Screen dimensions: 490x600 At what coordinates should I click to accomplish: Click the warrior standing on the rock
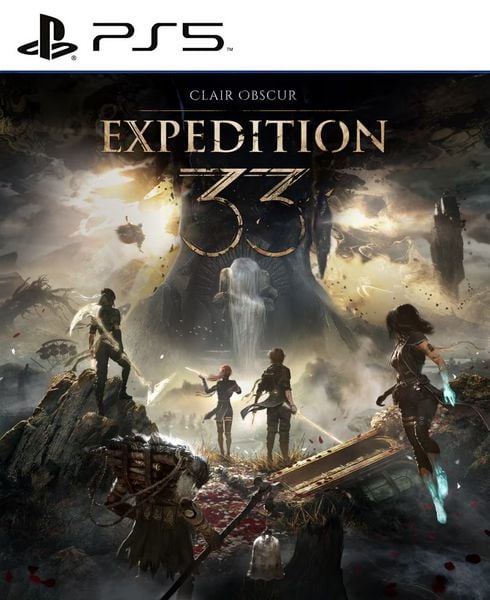(109, 350)
